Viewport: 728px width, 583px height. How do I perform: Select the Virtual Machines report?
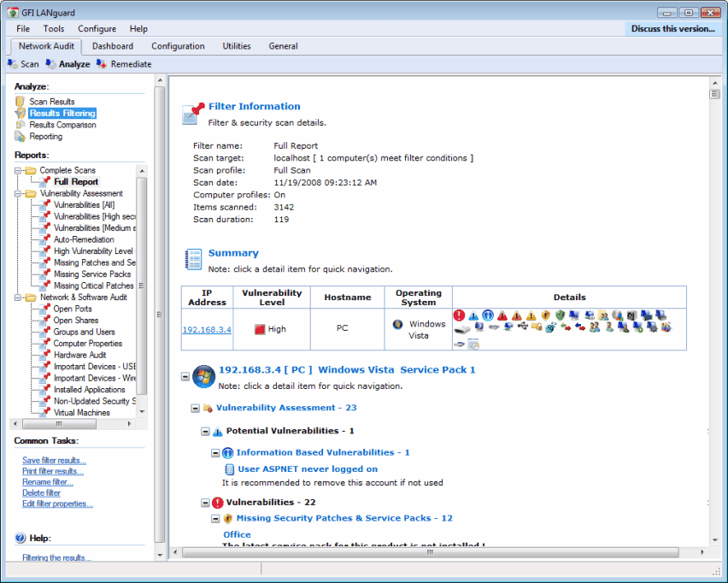tap(82, 413)
